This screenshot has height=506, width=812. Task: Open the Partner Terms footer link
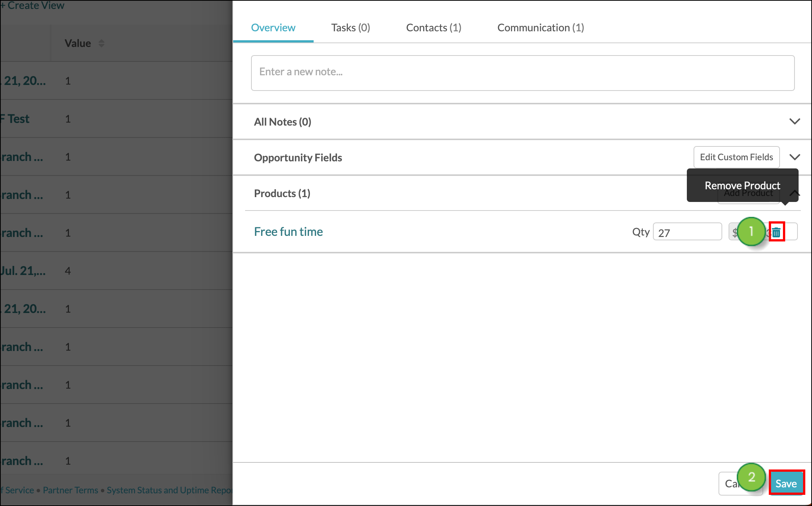coord(70,490)
